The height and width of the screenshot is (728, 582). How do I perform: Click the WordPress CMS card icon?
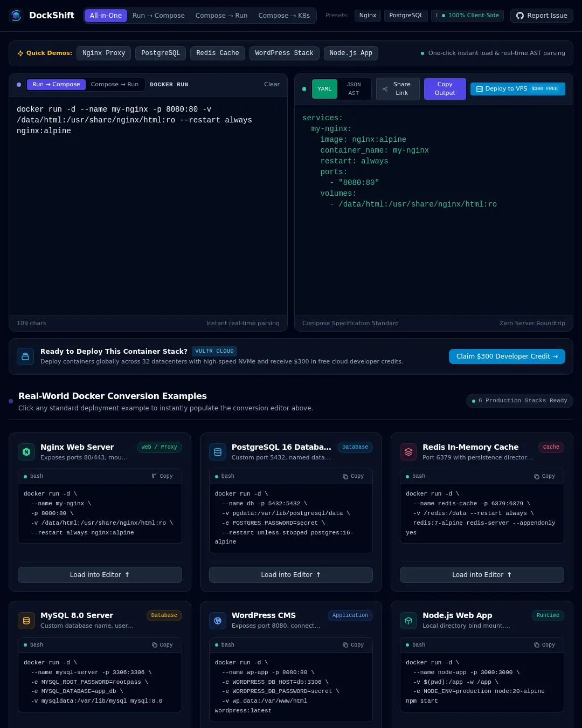[218, 621]
